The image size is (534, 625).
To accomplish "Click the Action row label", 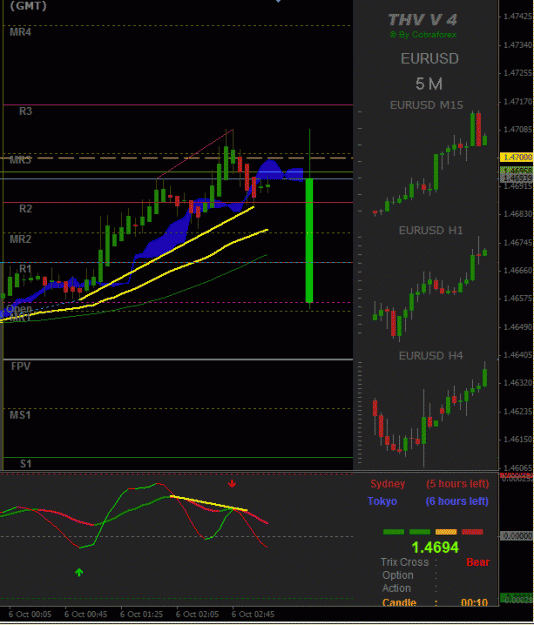I will 397,588.
